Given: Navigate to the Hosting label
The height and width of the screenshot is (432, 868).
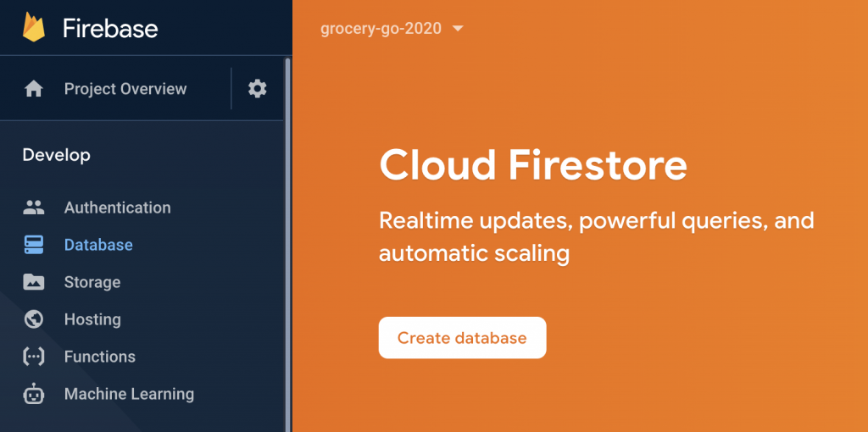Looking at the screenshot, I should pos(92,319).
